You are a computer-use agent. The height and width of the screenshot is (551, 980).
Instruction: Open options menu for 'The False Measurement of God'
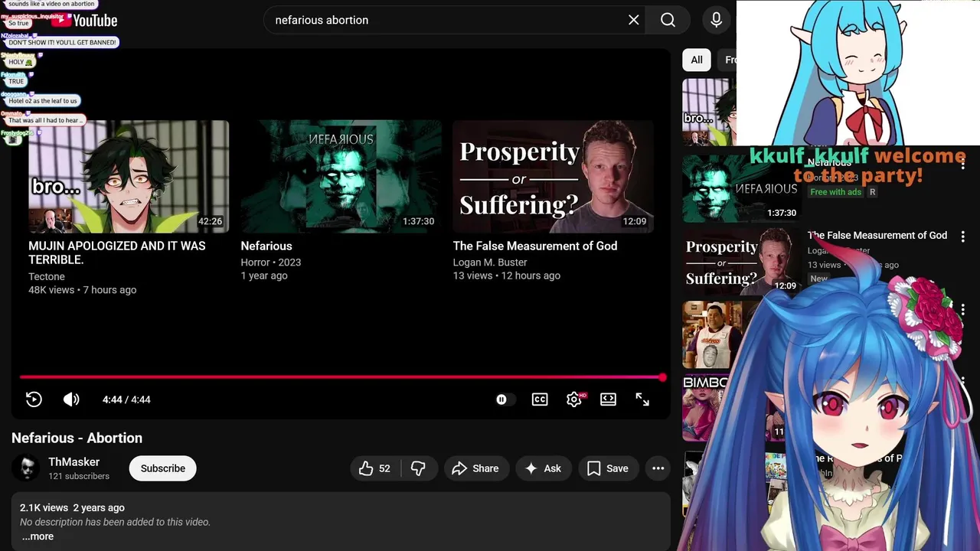[x=963, y=237]
